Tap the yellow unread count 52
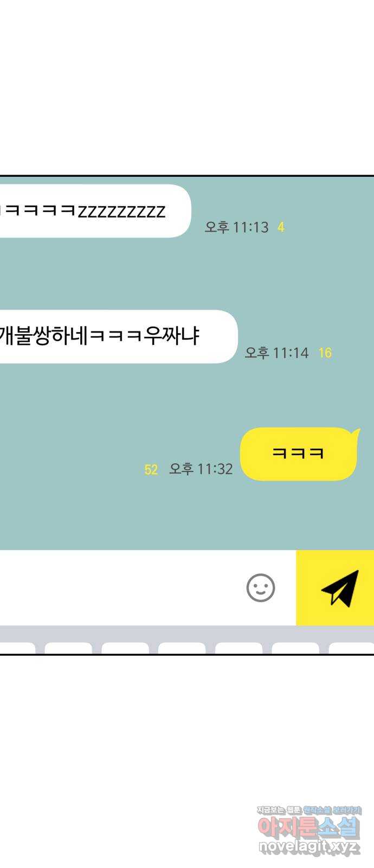Screen dimensions: 374x868 (151, 470)
